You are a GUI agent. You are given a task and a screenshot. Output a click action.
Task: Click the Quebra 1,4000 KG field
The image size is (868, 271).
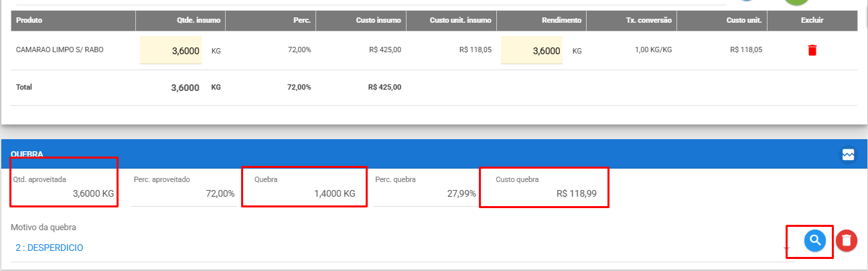coord(305,189)
